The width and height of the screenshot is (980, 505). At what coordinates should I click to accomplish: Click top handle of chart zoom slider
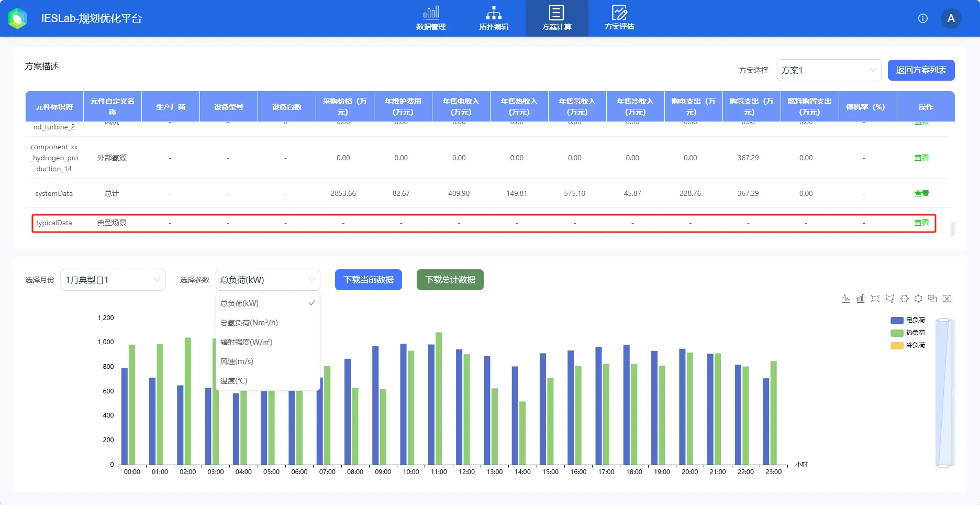[943, 320]
